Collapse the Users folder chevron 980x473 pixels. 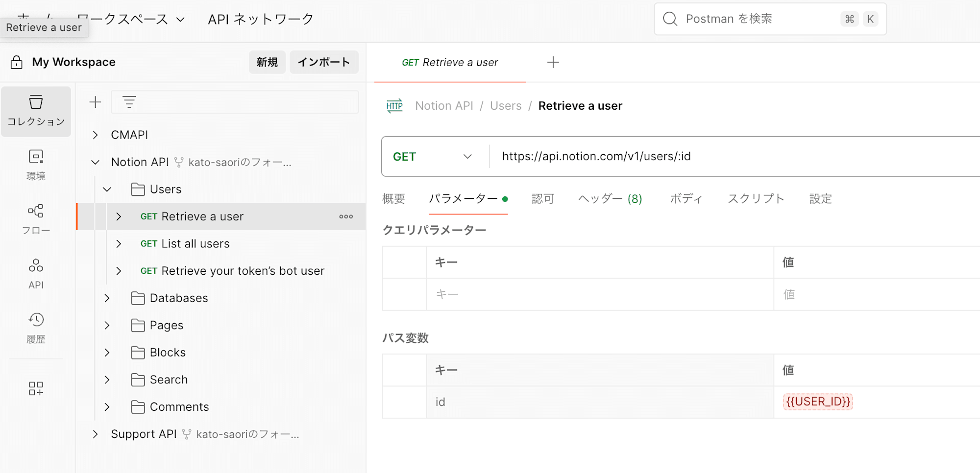(107, 189)
